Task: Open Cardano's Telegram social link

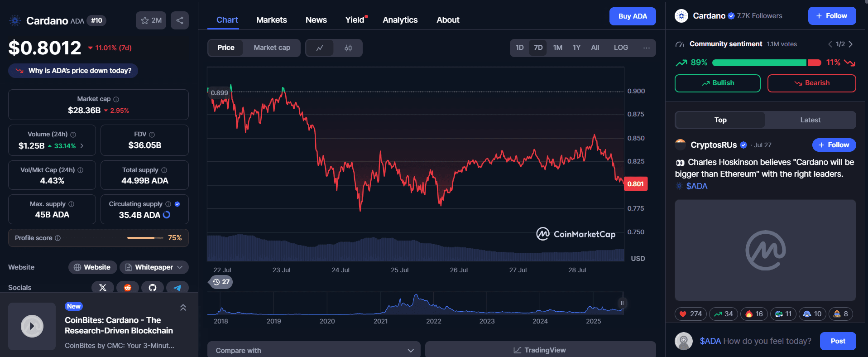Action: point(177,287)
